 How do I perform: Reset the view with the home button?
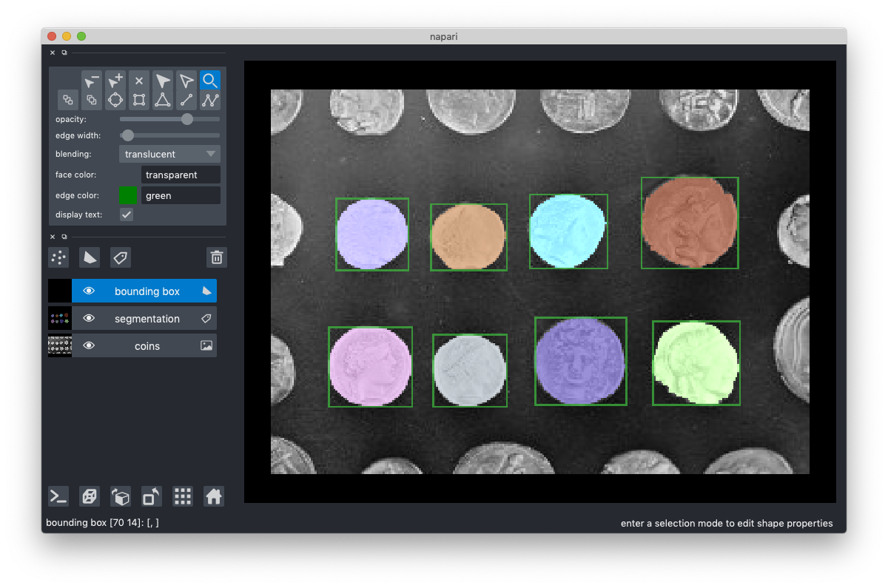(213, 496)
